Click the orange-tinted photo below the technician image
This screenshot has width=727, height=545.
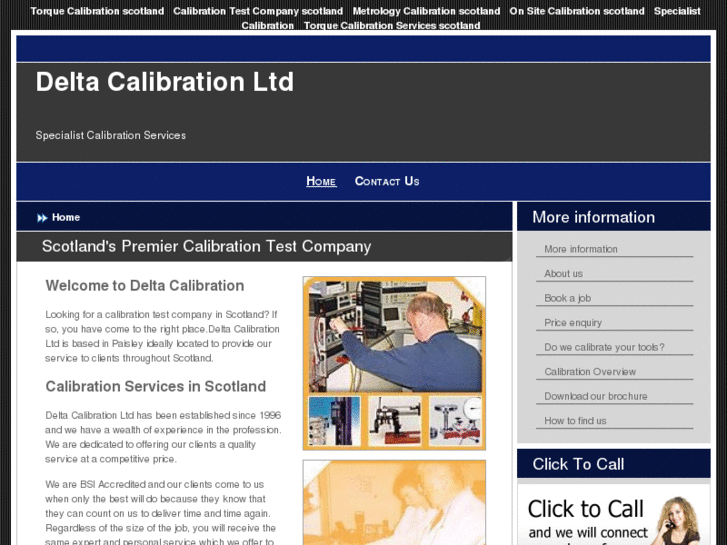coord(394,502)
